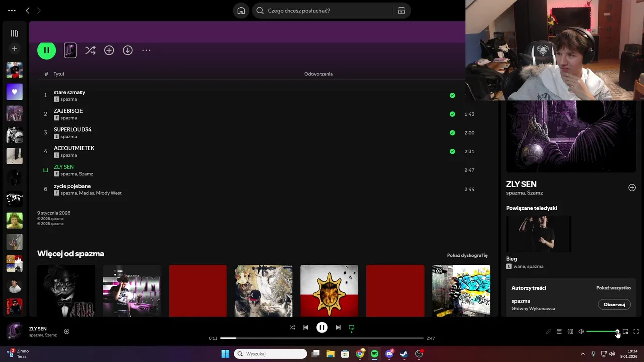Open Windows Start menu
This screenshot has width=644, height=362.
[x=225, y=354]
